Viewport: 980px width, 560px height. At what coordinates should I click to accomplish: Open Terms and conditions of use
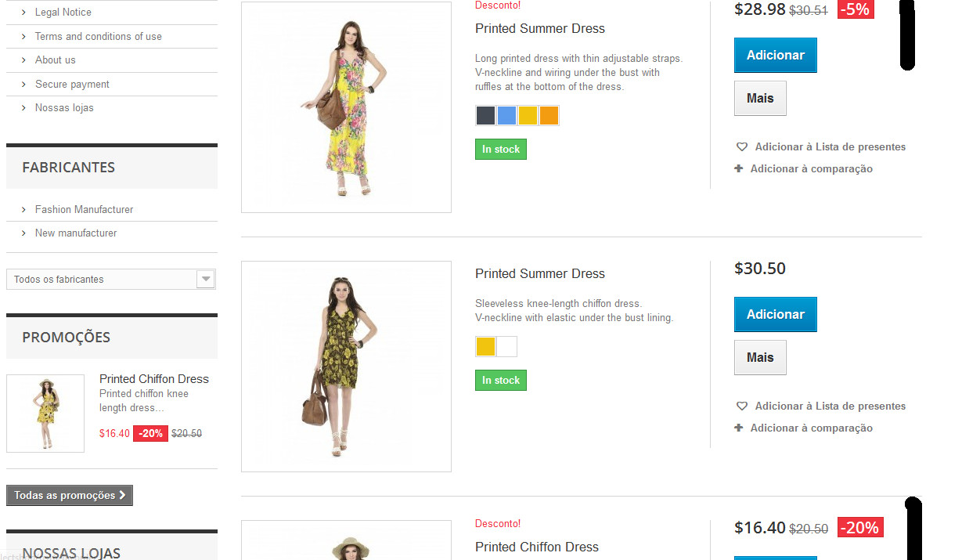point(99,37)
